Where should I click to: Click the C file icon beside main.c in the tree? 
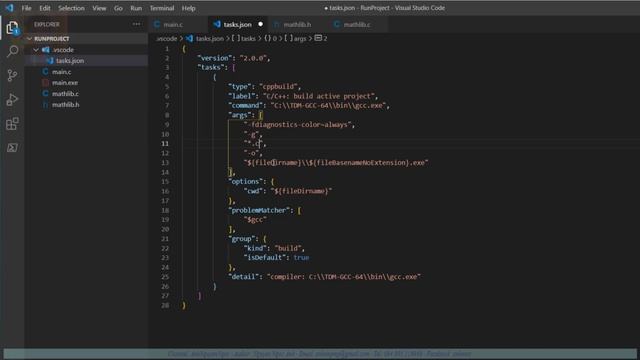[45, 71]
